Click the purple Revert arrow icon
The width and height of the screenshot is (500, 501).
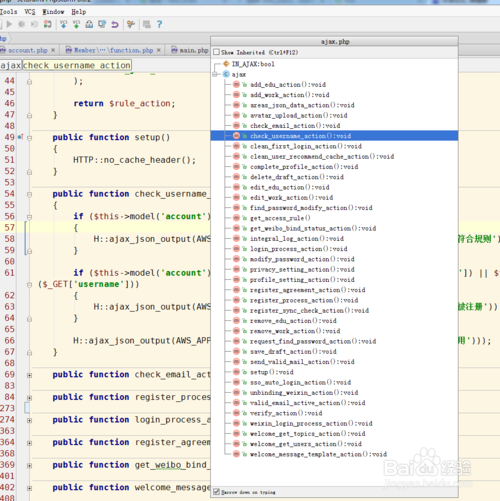115,24
